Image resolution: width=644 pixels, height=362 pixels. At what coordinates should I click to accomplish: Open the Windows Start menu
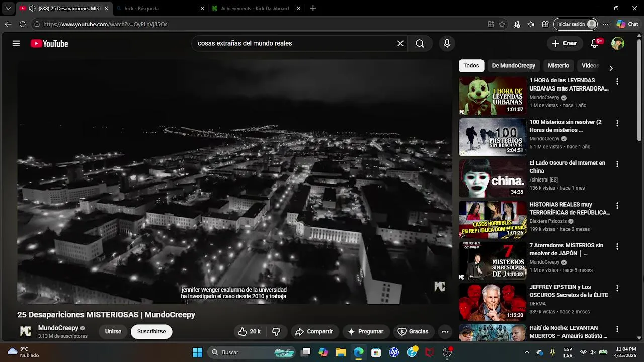pyautogui.click(x=197, y=352)
